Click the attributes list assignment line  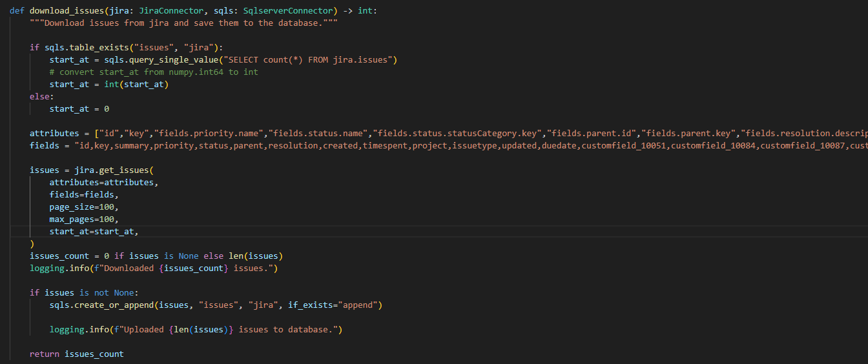[449, 134]
